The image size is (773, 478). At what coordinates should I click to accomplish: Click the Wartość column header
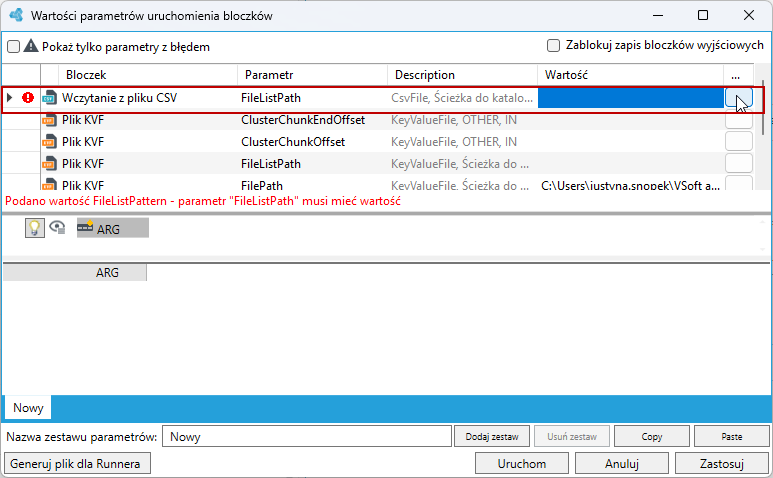pos(631,75)
